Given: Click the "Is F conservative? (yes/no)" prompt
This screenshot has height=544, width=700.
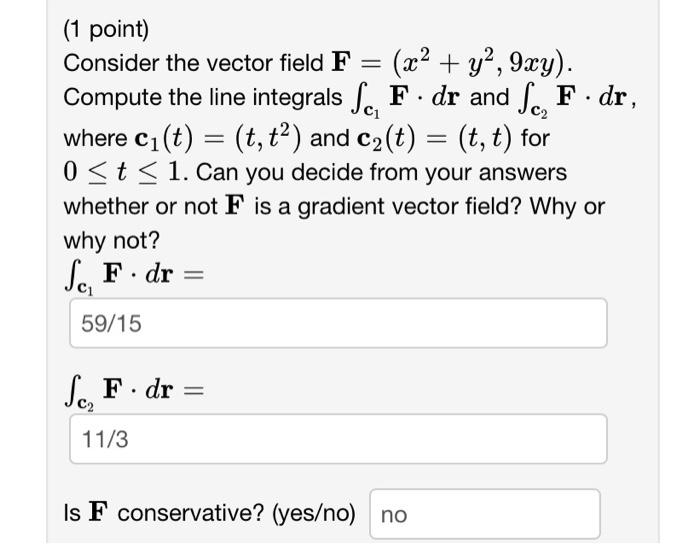Looking at the screenshot, I should coord(210,514).
